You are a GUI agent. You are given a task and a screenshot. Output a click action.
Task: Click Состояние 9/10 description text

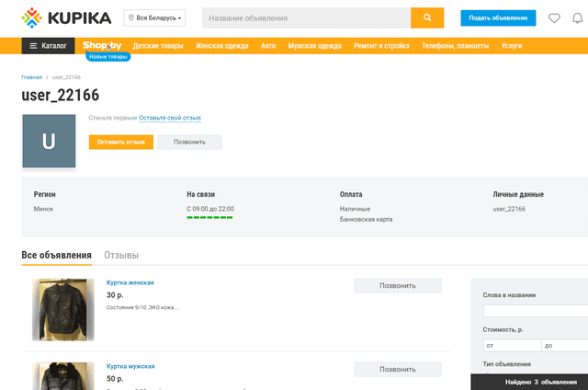click(x=143, y=307)
